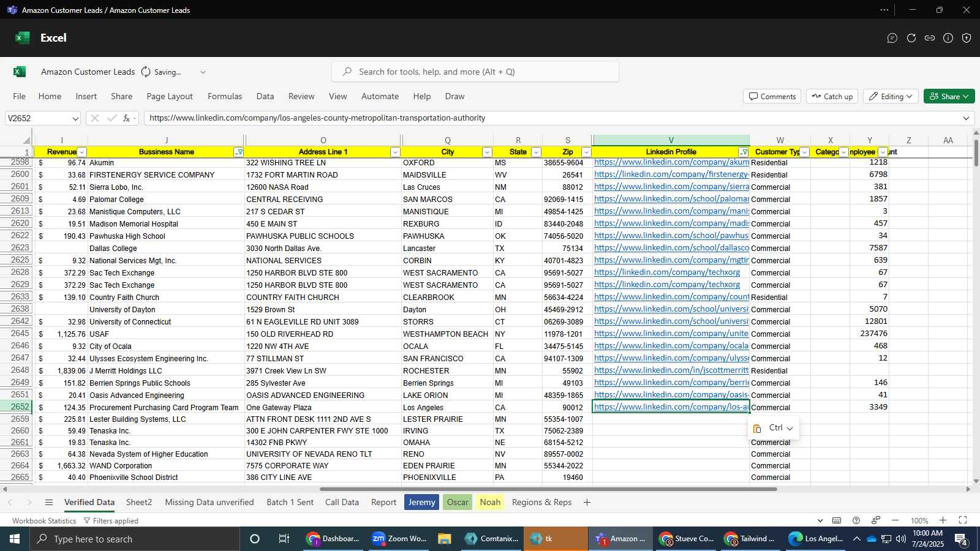Viewport: 980px width, 551px height.
Task: Switch to the Formulas ribbon tab
Action: (x=225, y=96)
